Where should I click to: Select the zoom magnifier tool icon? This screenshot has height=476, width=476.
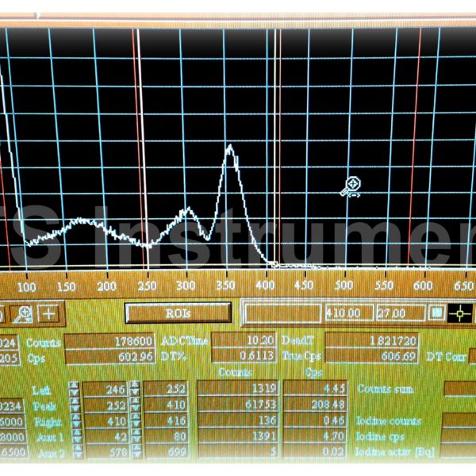pyautogui.click(x=23, y=314)
